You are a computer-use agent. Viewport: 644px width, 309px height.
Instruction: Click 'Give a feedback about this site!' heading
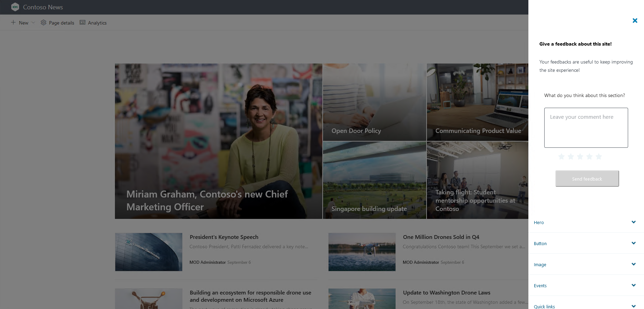(x=575, y=44)
